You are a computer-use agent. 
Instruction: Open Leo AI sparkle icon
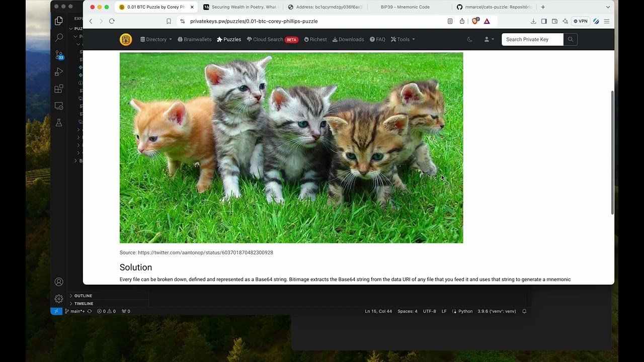(565, 21)
